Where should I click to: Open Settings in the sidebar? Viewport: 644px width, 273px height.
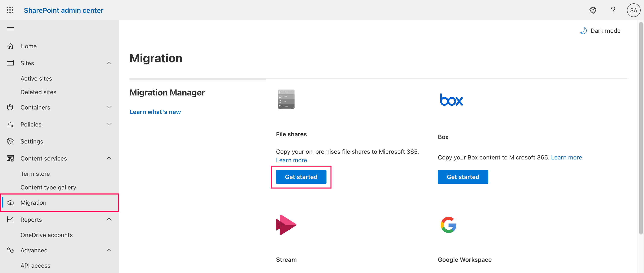[x=59, y=141]
